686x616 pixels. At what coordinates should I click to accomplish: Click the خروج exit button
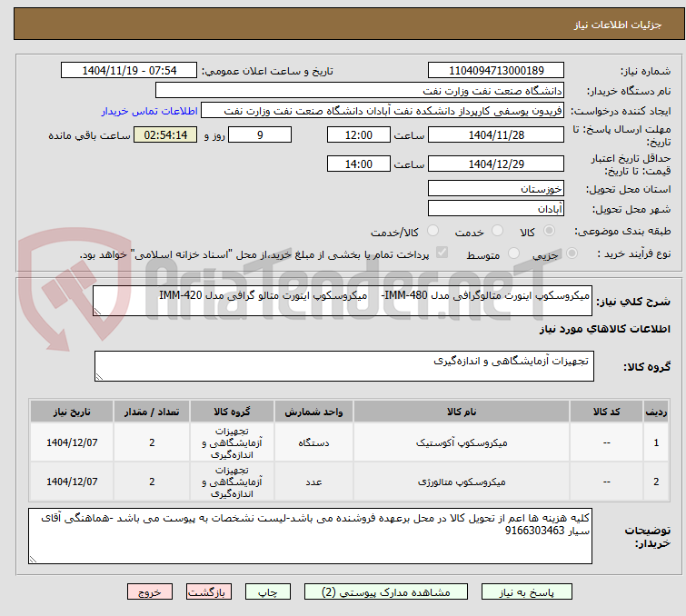[150, 592]
